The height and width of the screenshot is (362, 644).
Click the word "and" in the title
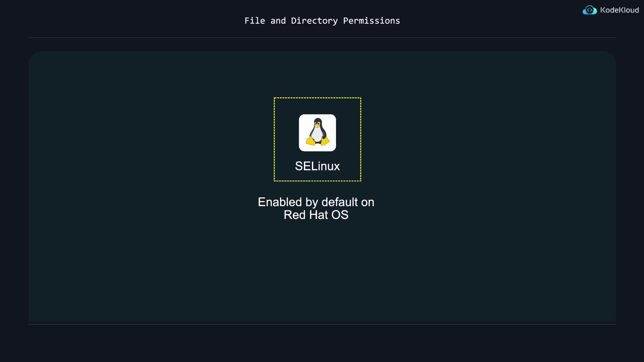[x=278, y=21]
